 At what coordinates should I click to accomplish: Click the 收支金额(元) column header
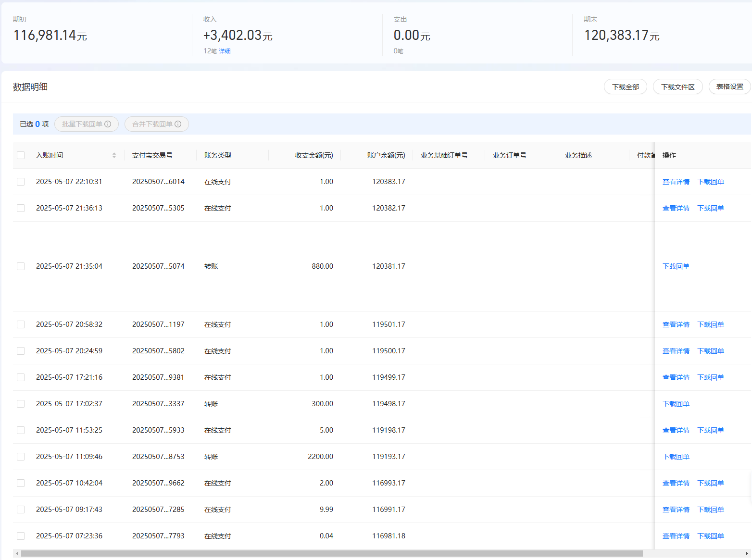313,155
